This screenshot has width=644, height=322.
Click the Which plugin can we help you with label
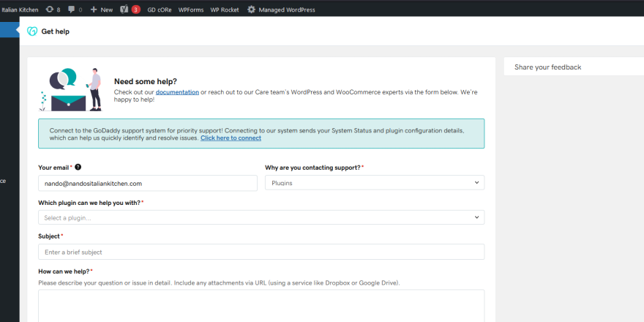pyautogui.click(x=89, y=203)
